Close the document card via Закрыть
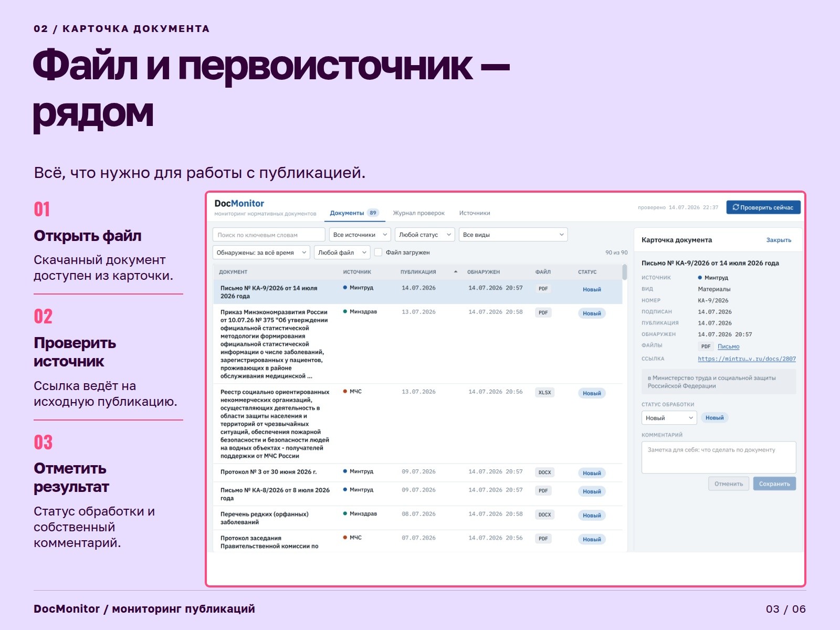This screenshot has height=630, width=840. (x=779, y=240)
